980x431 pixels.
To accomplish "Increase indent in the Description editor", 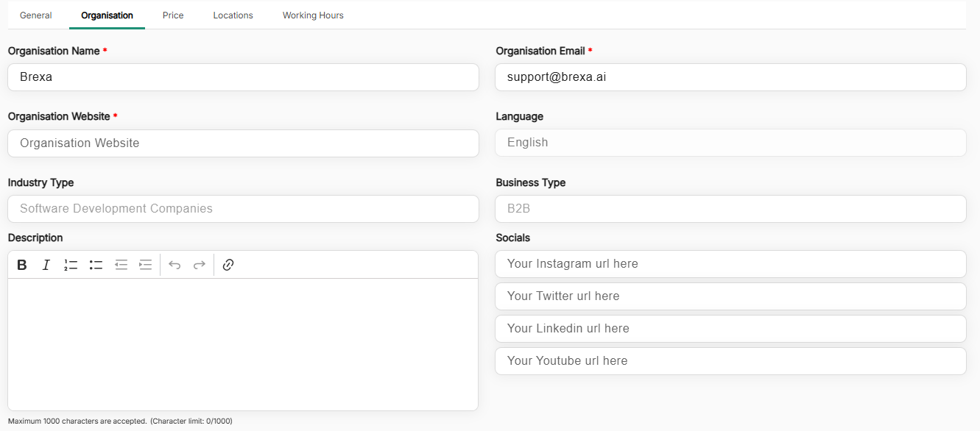I will click(x=145, y=265).
